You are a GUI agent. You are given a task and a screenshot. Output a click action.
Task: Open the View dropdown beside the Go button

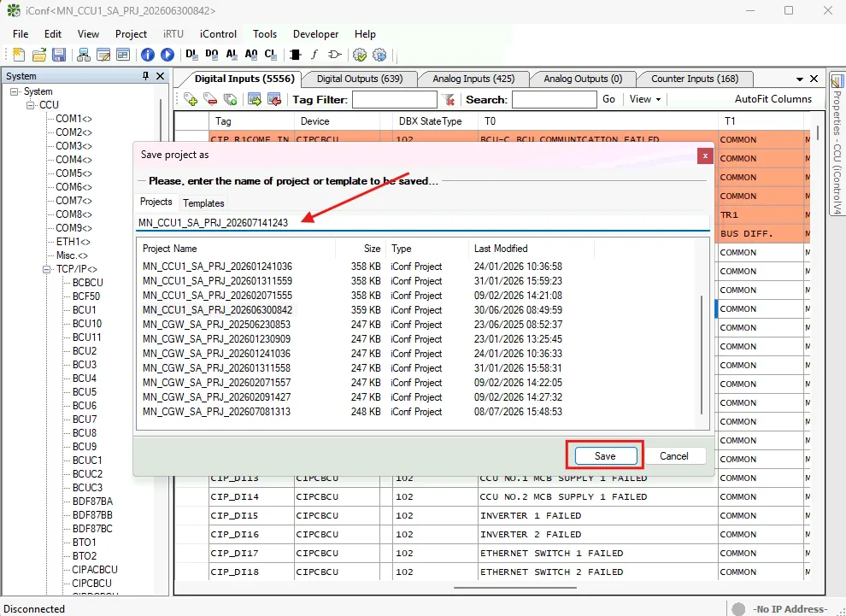click(x=644, y=99)
